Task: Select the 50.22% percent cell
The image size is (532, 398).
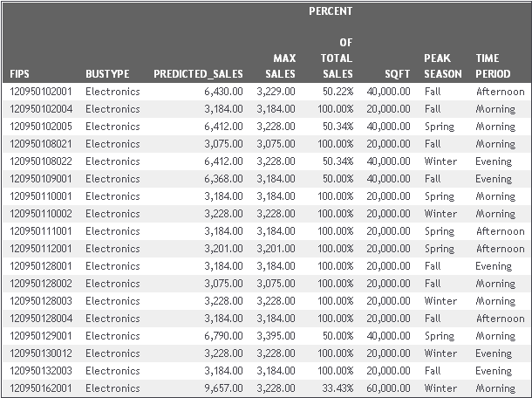Action: tap(338, 92)
